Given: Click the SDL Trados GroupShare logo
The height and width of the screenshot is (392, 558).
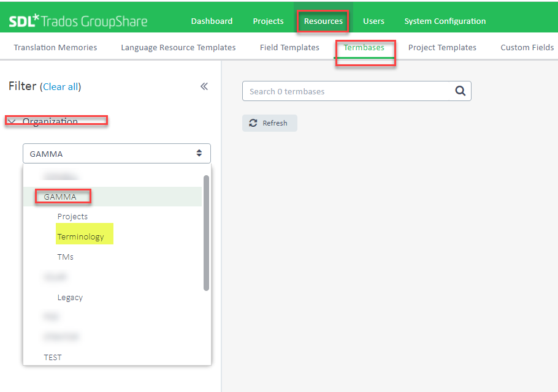Looking at the screenshot, I should [x=78, y=21].
